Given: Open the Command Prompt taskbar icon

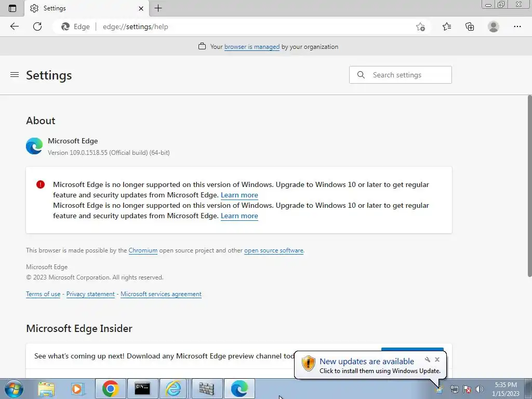Looking at the screenshot, I should [142, 389].
